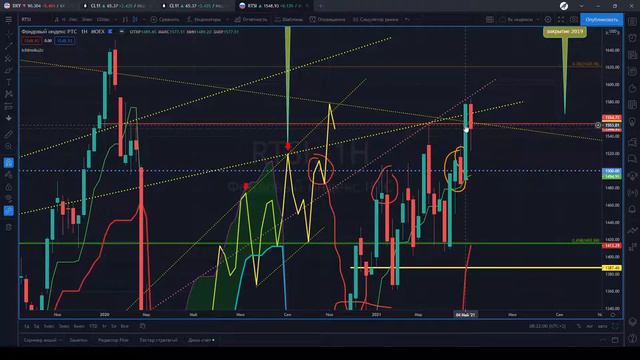The image size is (640, 360).
Task: Open watchlist panel in right sidebar
Action: tap(633, 22)
